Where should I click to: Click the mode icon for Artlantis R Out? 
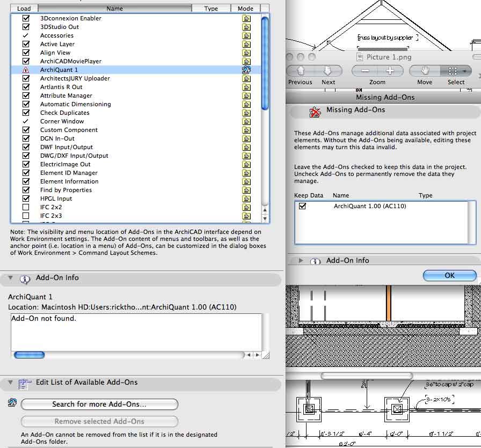click(x=246, y=87)
